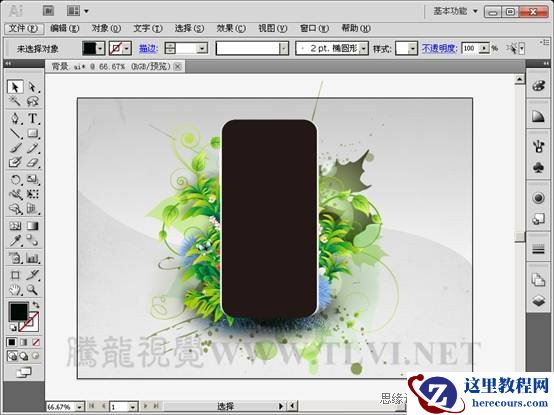This screenshot has height=415, width=554.
Task: Open the Appearance panel
Action: click(x=538, y=198)
